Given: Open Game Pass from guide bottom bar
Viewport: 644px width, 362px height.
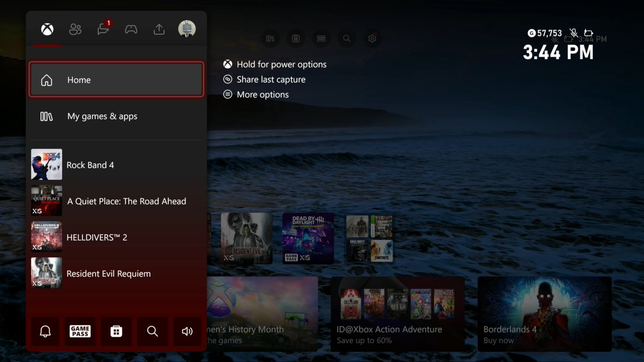Looking at the screenshot, I should pyautogui.click(x=80, y=331).
